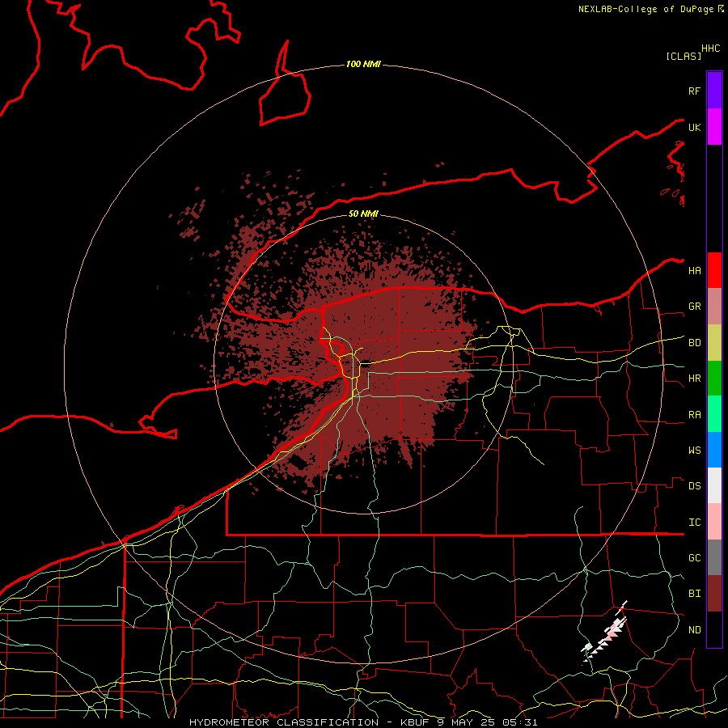Click the WS blue legend swatch

point(714,450)
